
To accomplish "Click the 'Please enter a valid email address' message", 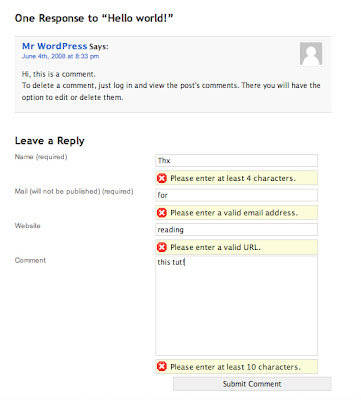I will [234, 213].
